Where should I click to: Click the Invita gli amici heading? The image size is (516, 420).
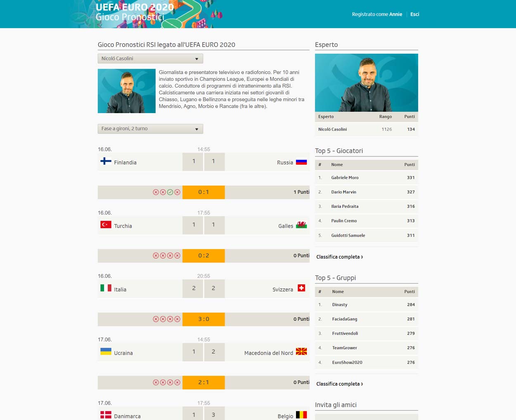(336, 405)
